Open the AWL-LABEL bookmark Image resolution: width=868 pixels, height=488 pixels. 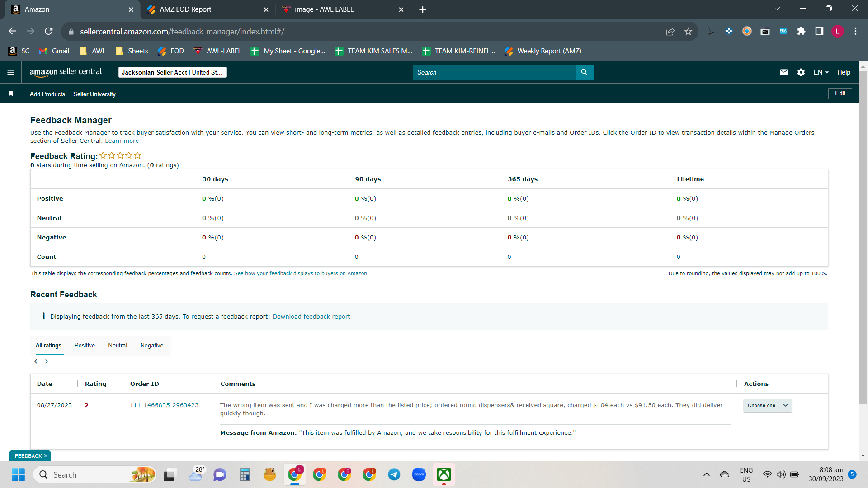(217, 51)
